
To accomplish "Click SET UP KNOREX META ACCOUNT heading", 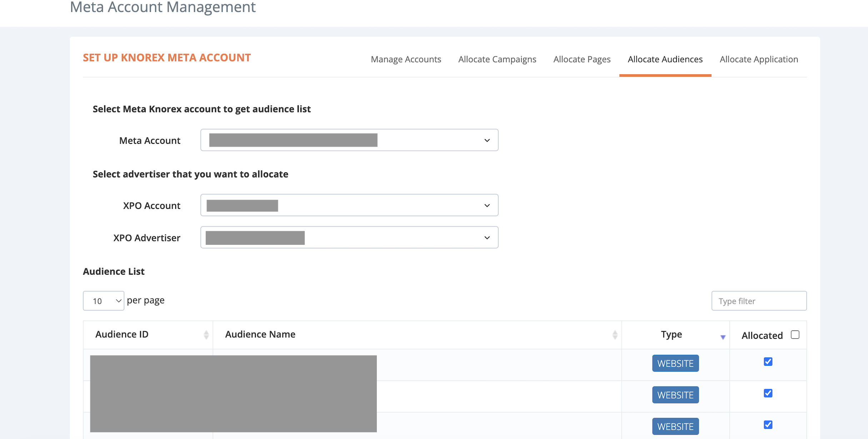I will coord(167,58).
